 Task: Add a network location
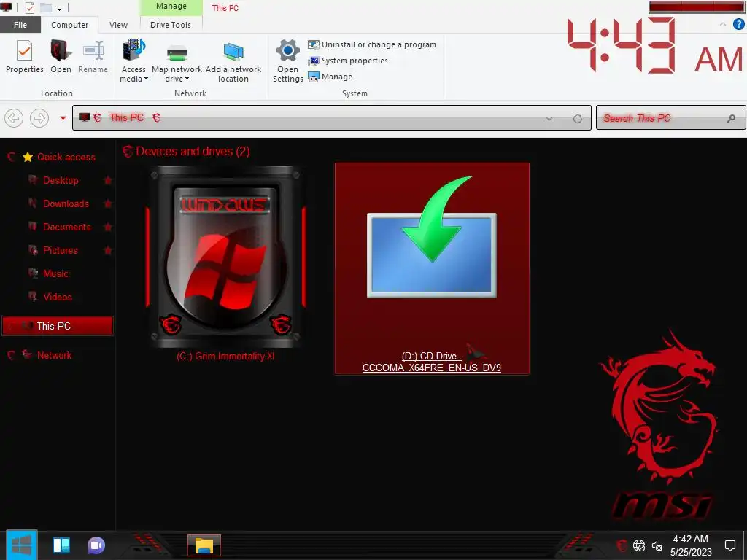(x=233, y=61)
